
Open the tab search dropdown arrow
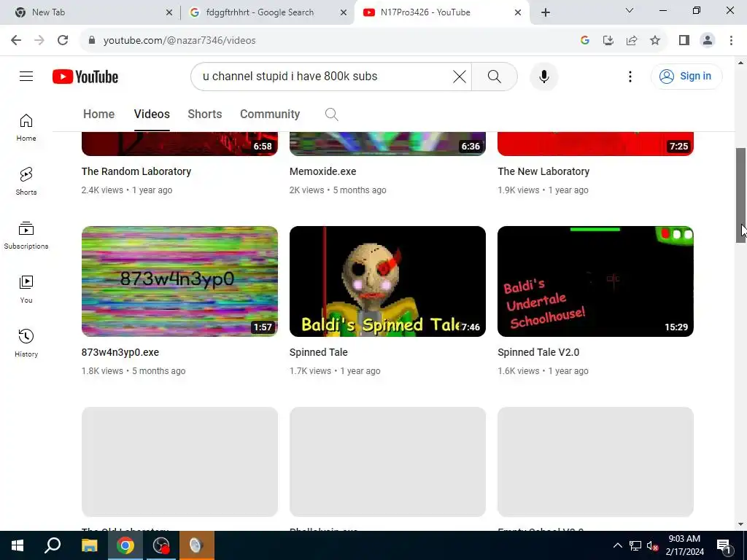(x=629, y=10)
